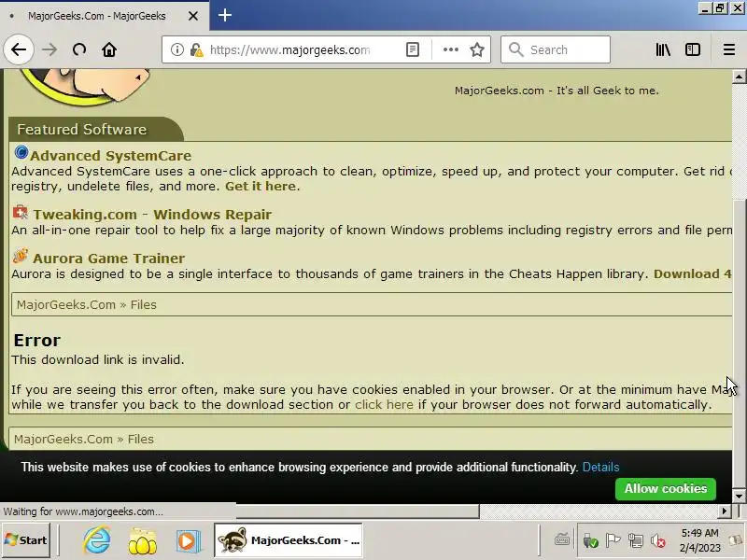Click the Tweaking.com red repair icon
The width and height of the screenshot is (747, 560).
click(20, 212)
